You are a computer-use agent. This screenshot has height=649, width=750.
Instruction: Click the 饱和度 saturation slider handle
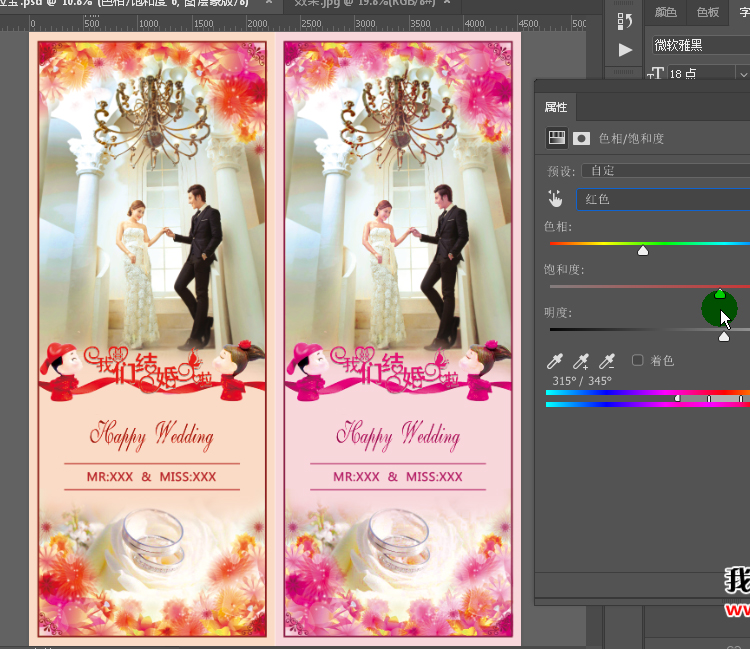(x=719, y=294)
